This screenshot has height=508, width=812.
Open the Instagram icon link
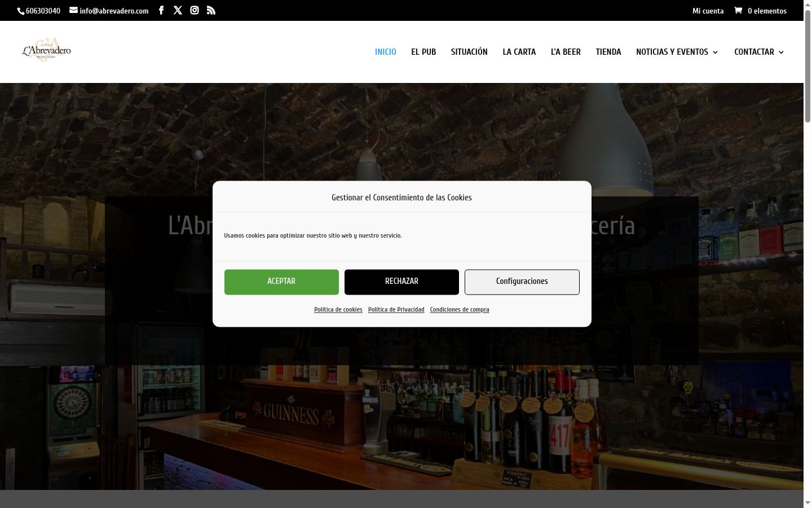click(195, 10)
